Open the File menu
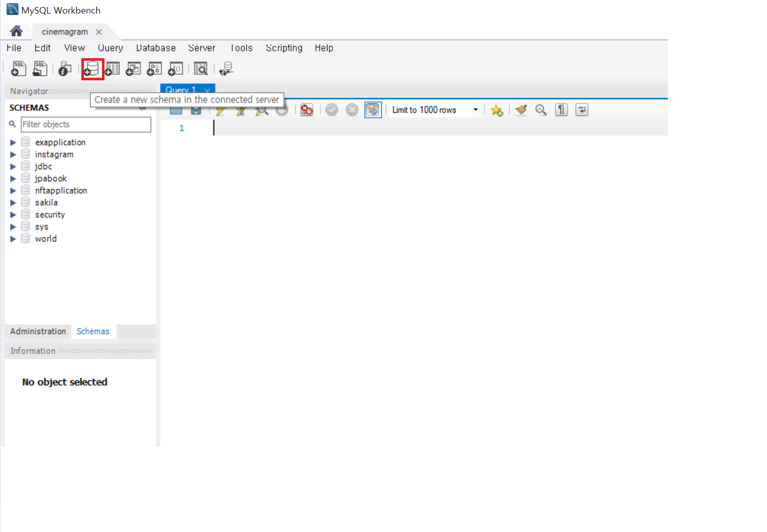 [14, 48]
